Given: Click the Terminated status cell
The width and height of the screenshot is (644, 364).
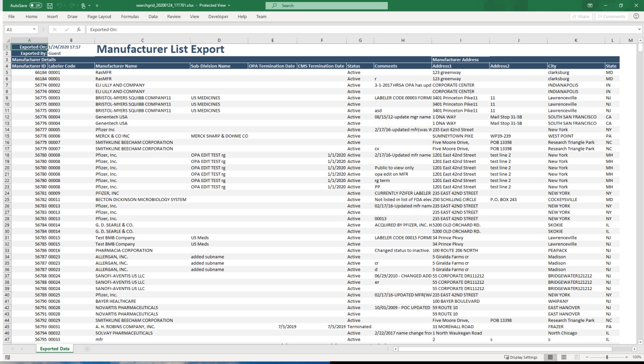Looking at the screenshot, I should 359,326.
